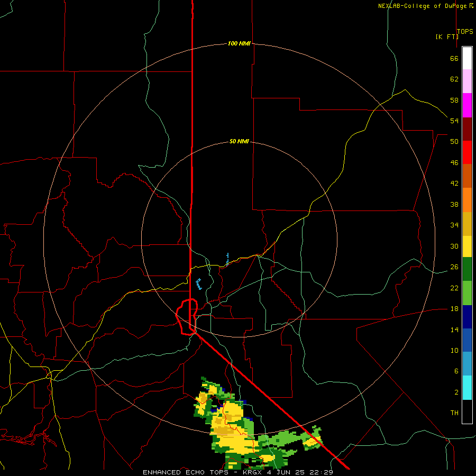
Task: Click the K FT units label
Action: pyautogui.click(x=447, y=36)
